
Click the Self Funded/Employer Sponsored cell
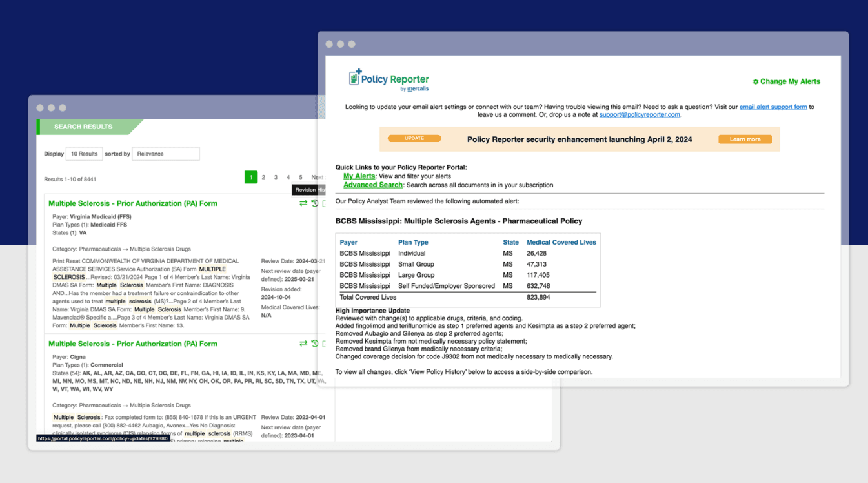447,286
